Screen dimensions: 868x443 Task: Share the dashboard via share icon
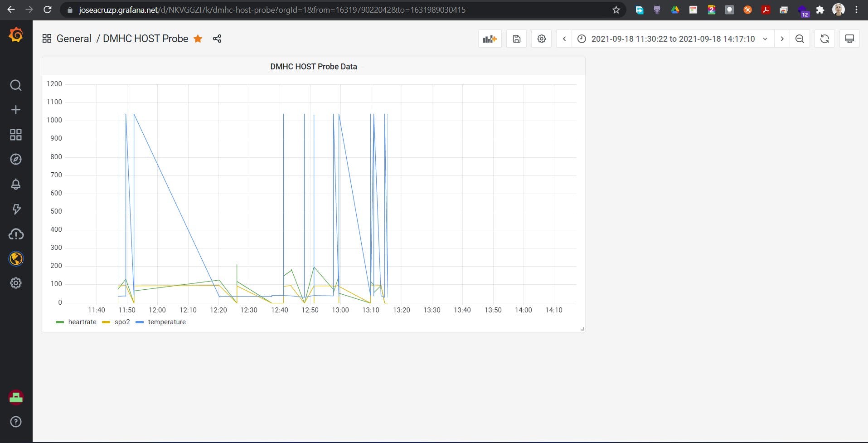point(217,39)
